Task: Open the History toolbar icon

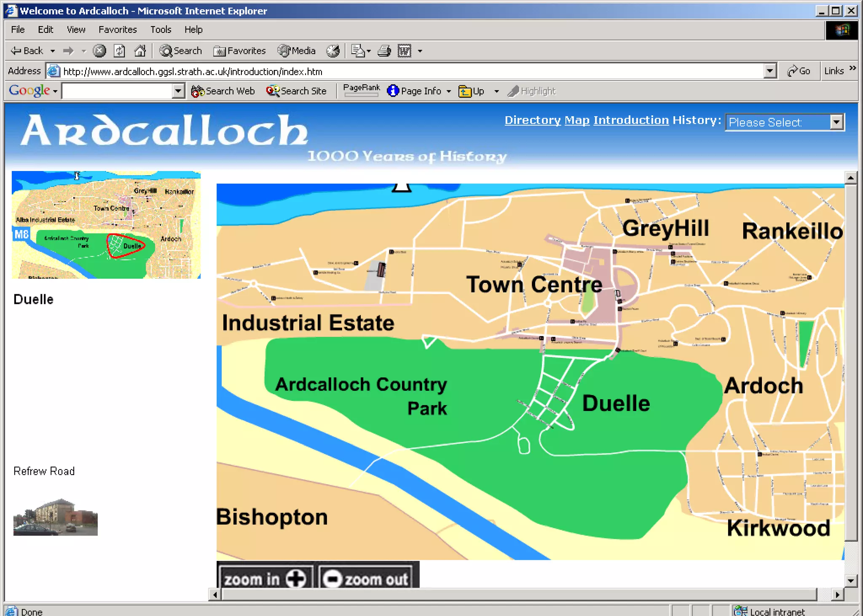Action: pyautogui.click(x=333, y=51)
